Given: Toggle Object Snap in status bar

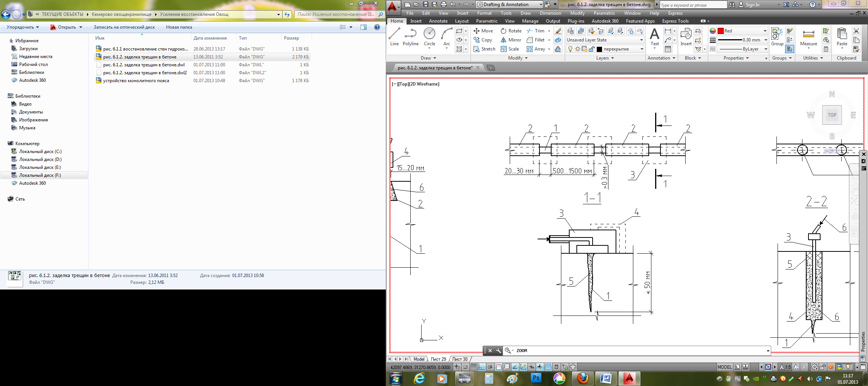Looking at the screenshot, I should [x=498, y=367].
